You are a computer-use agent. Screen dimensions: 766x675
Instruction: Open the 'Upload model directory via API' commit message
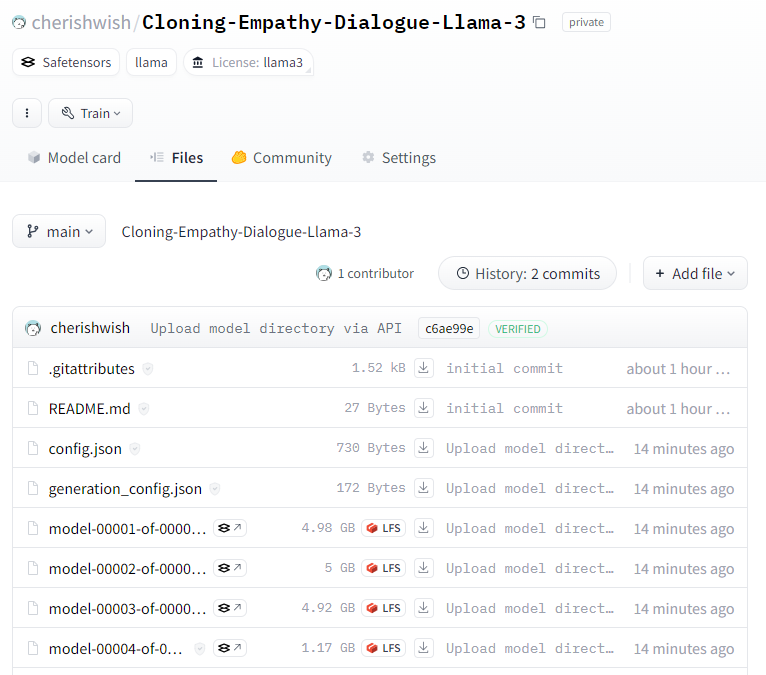276,328
